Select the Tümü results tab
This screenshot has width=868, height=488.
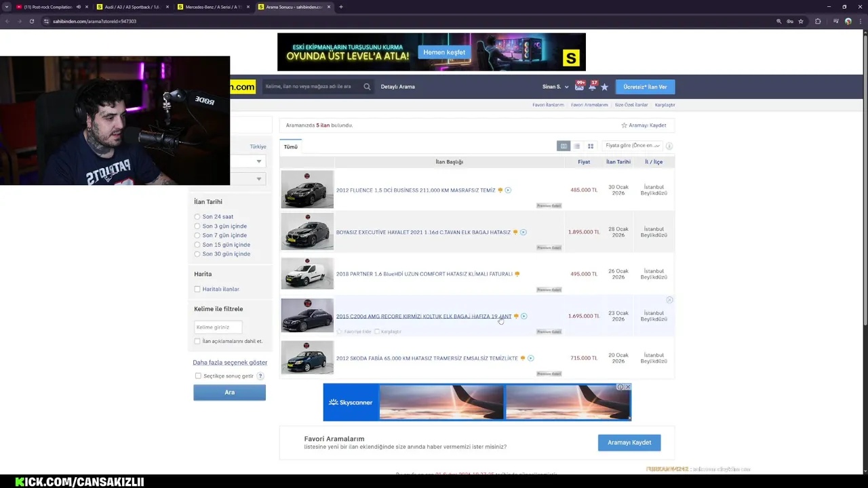tap(291, 147)
